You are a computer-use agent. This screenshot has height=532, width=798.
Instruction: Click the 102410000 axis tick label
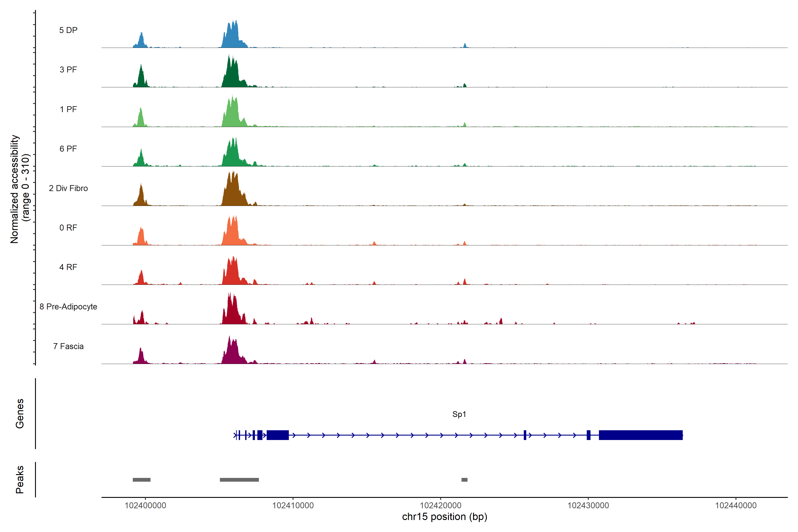tap(293, 506)
